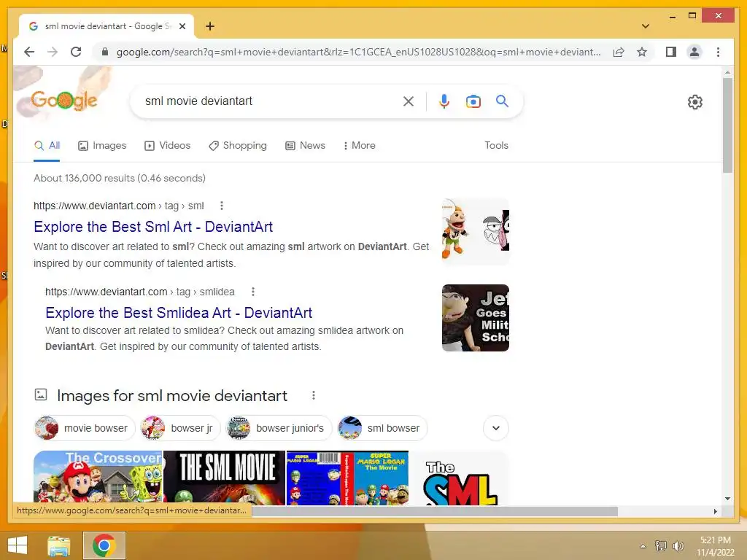The height and width of the screenshot is (560, 747).
Task: Switch to the Shopping tab
Action: click(238, 146)
